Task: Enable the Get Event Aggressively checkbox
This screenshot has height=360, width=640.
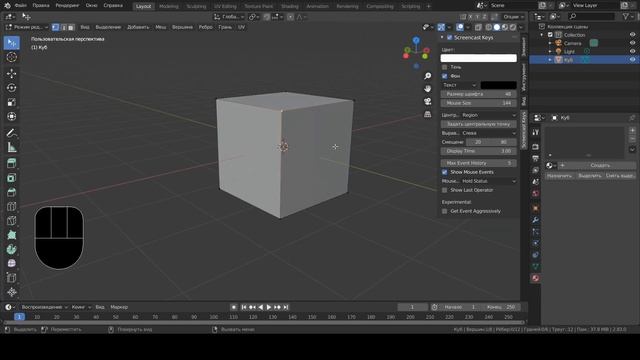Action: [x=444, y=211]
